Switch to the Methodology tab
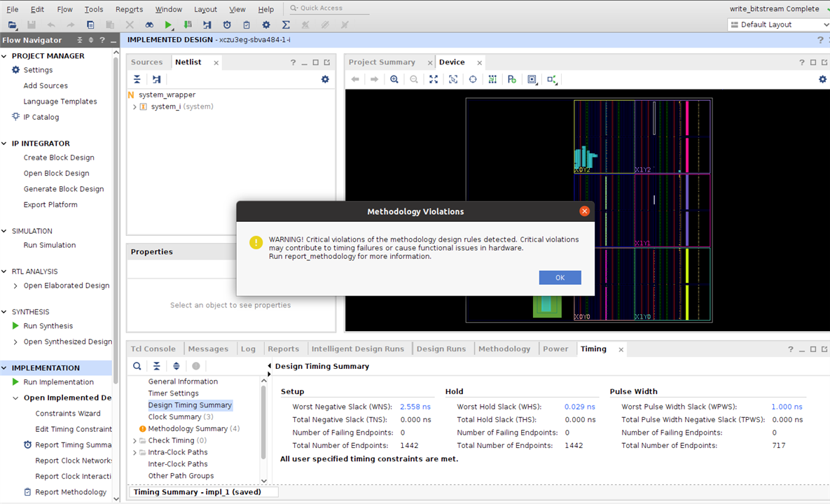 point(504,349)
